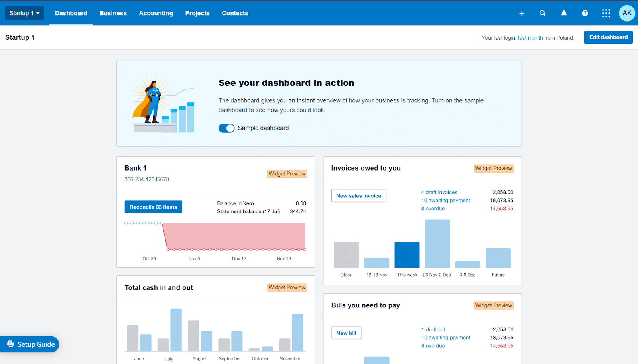The width and height of the screenshot is (638, 364).
Task: Click the plus icon to create new
Action: [522, 13]
